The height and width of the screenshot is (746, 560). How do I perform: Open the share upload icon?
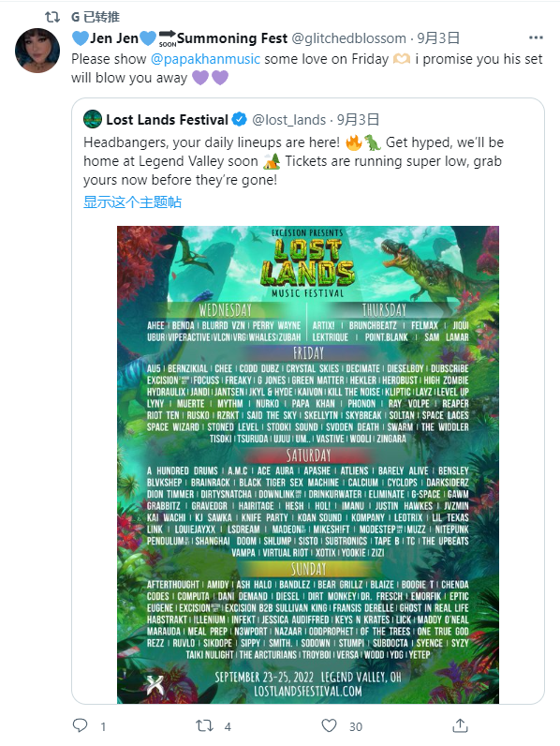click(460, 725)
